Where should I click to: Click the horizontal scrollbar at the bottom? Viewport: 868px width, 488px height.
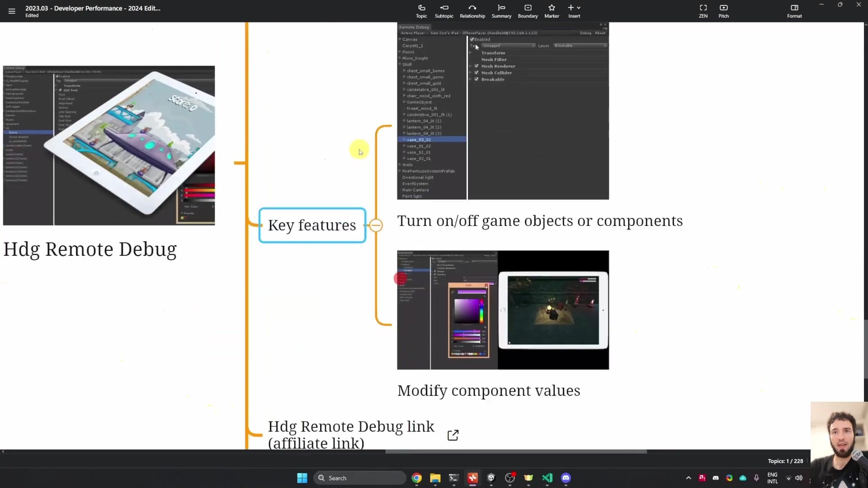515,451
